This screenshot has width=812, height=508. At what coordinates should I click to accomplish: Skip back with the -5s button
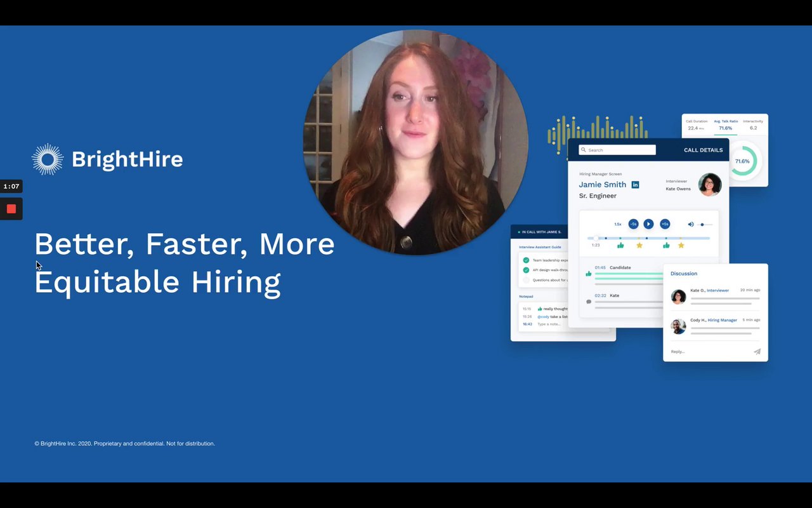633,224
